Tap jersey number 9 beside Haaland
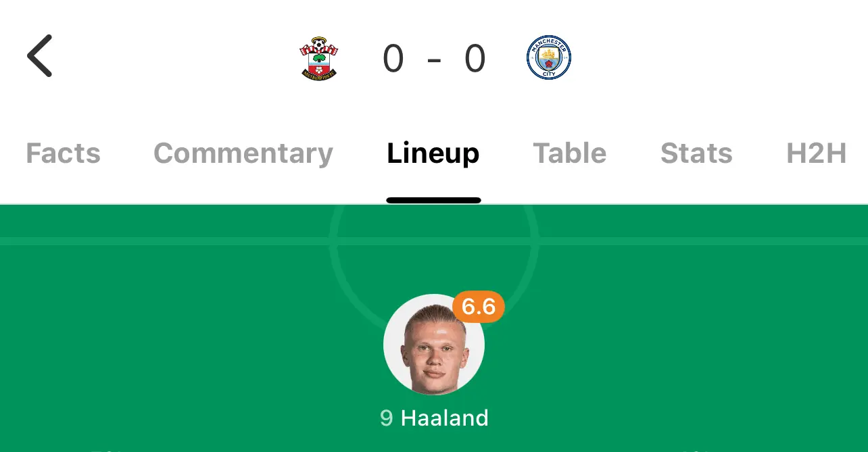Viewport: 868px width, 452px height. (387, 418)
